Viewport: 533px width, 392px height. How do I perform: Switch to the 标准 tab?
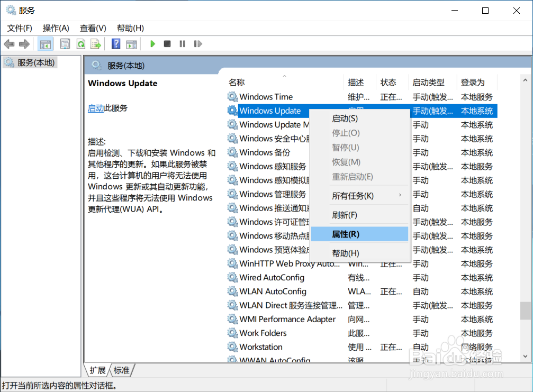tap(121, 370)
